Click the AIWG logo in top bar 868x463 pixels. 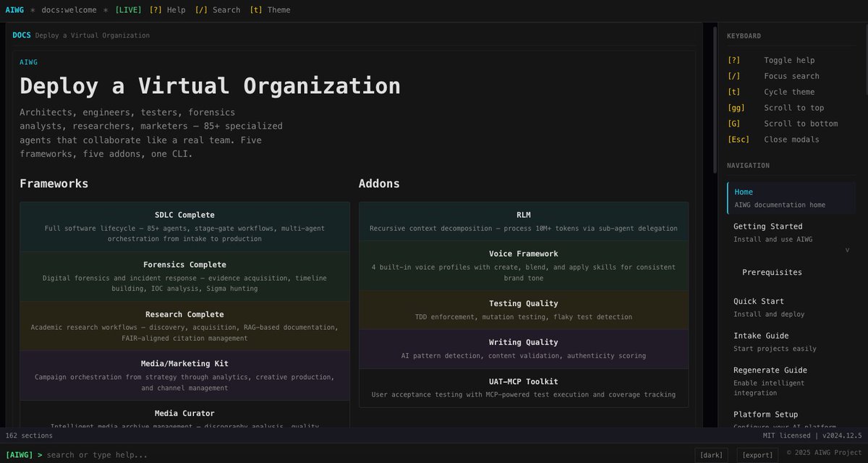point(14,10)
